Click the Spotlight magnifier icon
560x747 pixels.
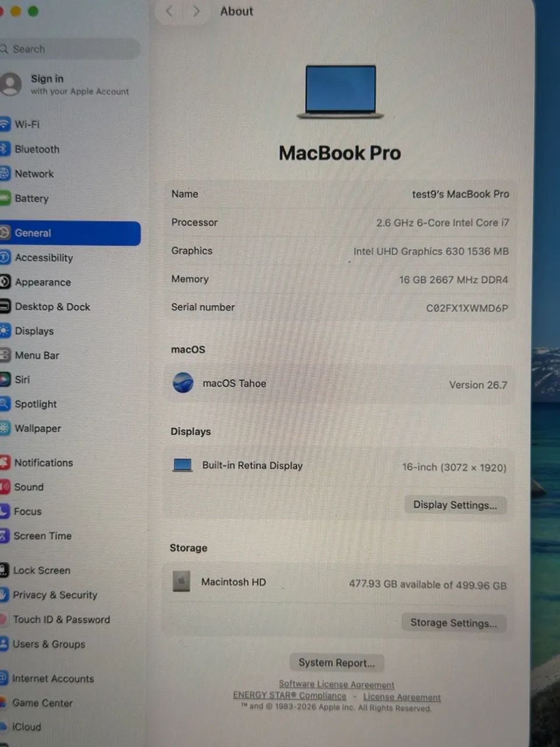coord(5,404)
